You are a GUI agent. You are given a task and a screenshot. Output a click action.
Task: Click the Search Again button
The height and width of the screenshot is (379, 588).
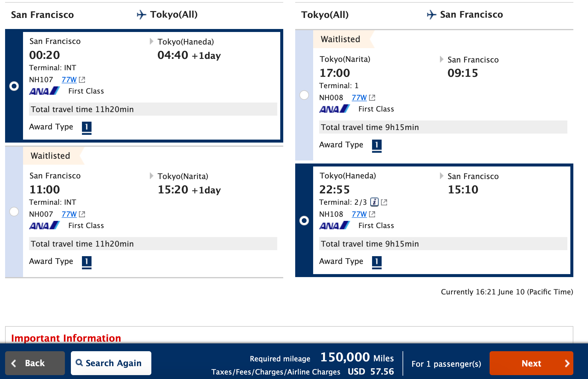coord(111,363)
